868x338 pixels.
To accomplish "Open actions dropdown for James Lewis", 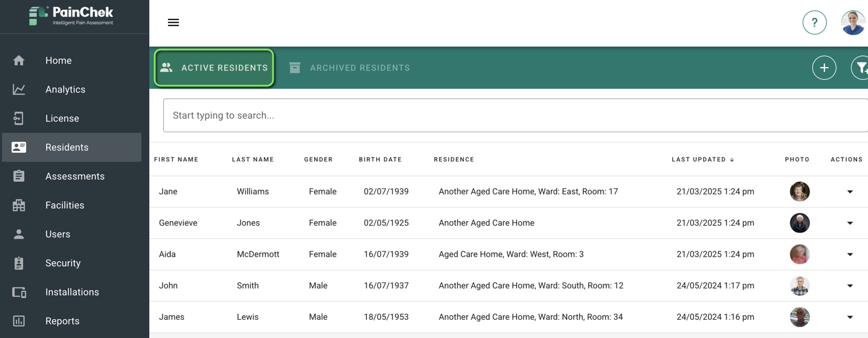I will click(x=850, y=317).
